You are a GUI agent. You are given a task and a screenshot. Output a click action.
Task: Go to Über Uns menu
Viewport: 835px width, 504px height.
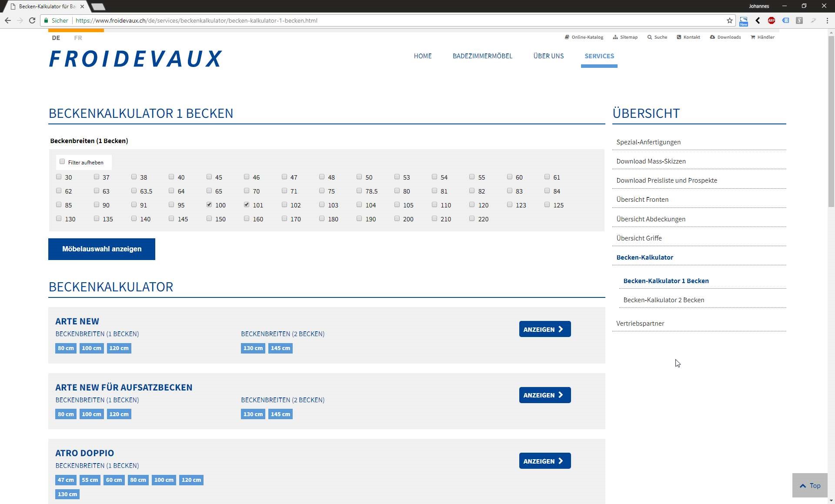pyautogui.click(x=548, y=56)
